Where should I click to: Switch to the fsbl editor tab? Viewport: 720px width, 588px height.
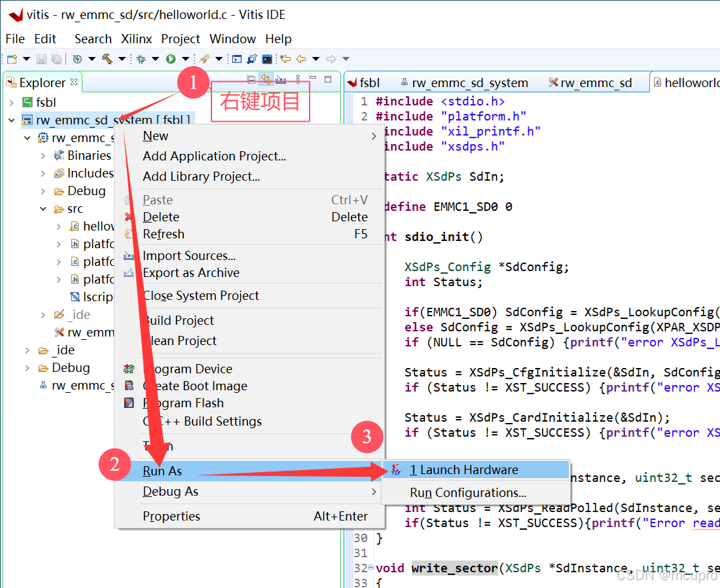[364, 83]
